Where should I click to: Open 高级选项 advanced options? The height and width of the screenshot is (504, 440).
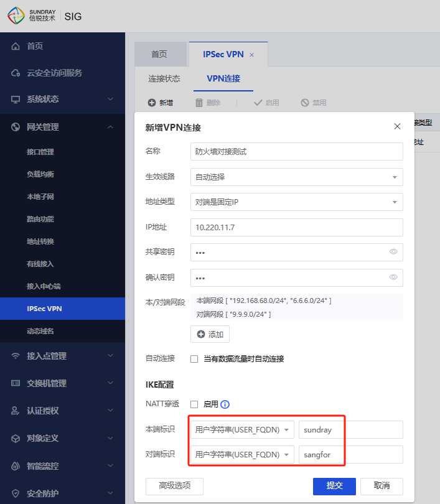tap(174, 486)
